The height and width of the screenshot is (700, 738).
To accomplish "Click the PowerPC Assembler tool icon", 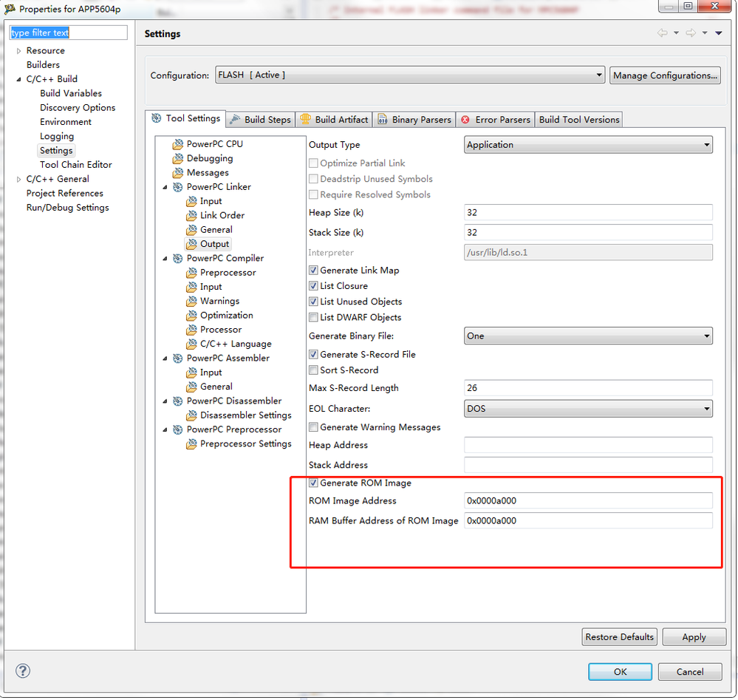I will click(177, 359).
